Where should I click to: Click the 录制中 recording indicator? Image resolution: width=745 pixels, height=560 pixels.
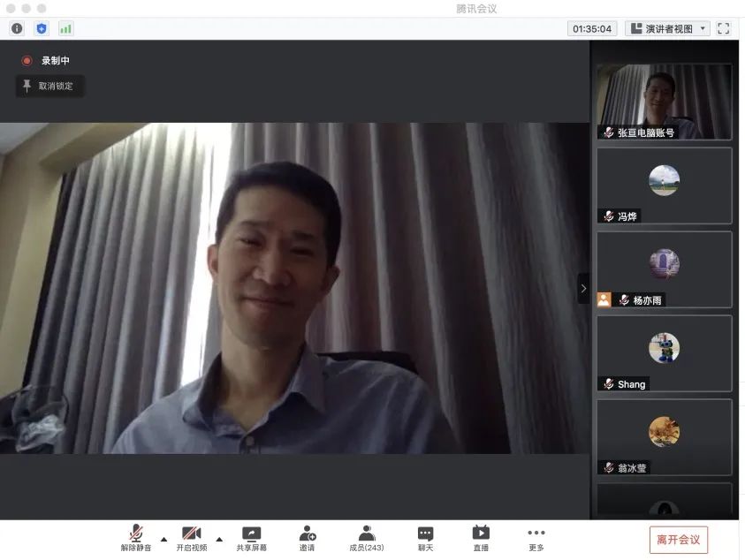tap(46, 61)
